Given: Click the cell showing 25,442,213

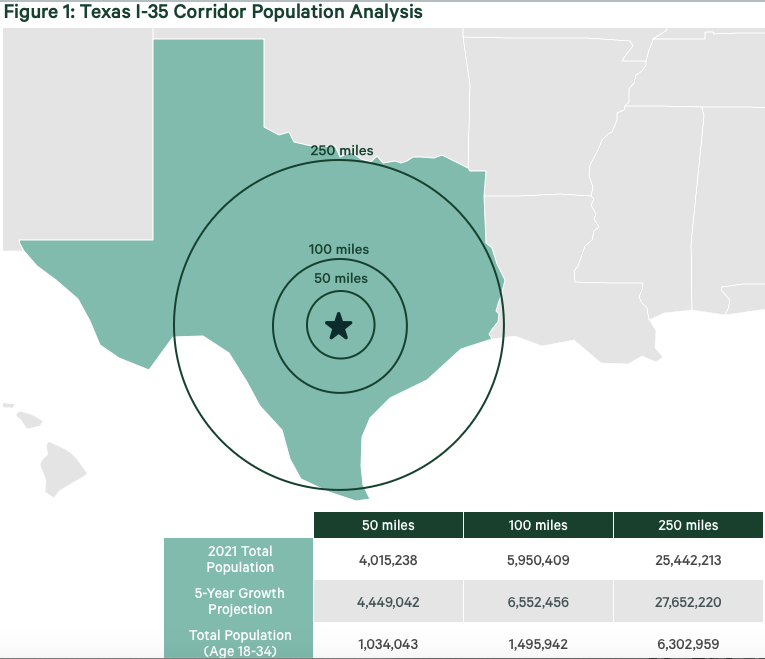Looking at the screenshot, I should tap(688, 560).
